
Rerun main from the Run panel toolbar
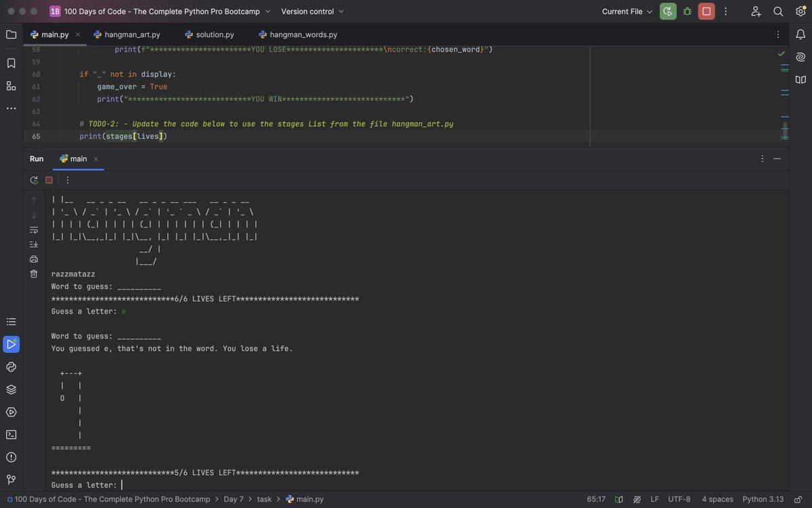click(34, 180)
